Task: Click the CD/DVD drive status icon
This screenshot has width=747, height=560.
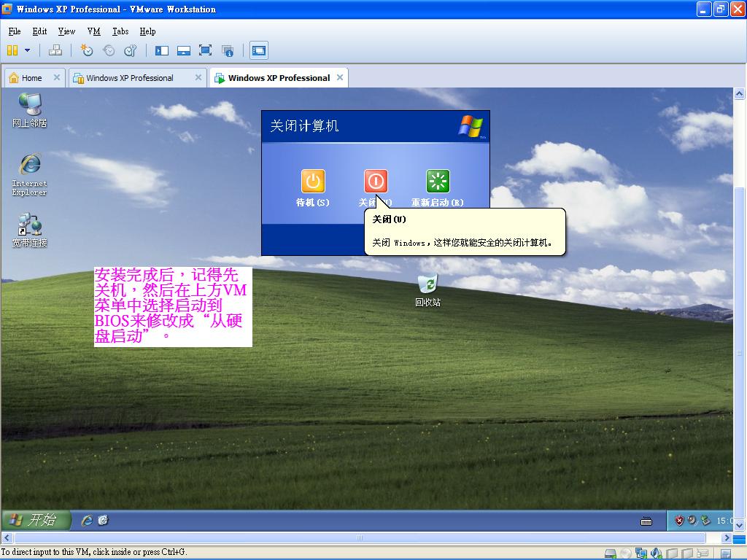Action: point(626,553)
